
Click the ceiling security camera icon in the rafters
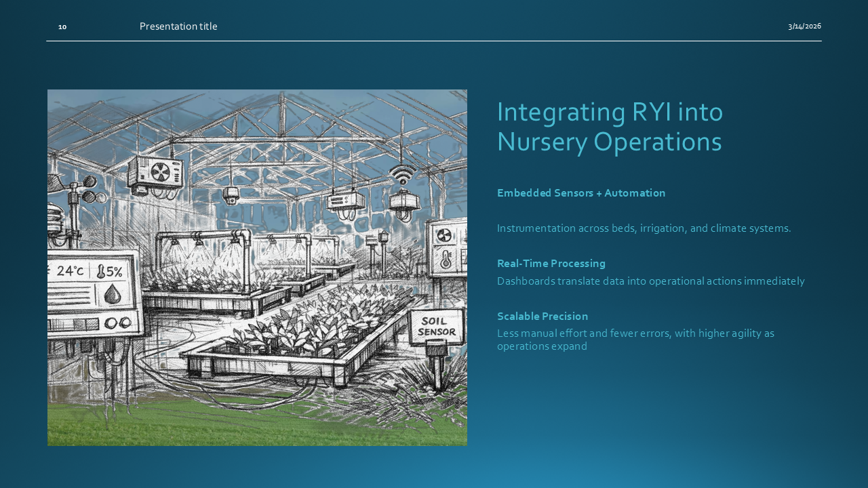231,195
